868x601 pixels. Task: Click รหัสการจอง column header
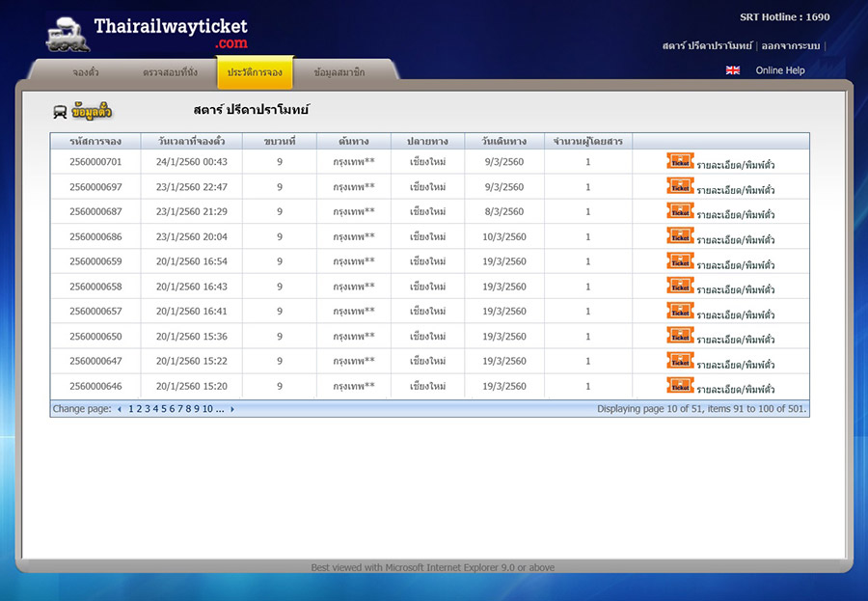pos(95,141)
